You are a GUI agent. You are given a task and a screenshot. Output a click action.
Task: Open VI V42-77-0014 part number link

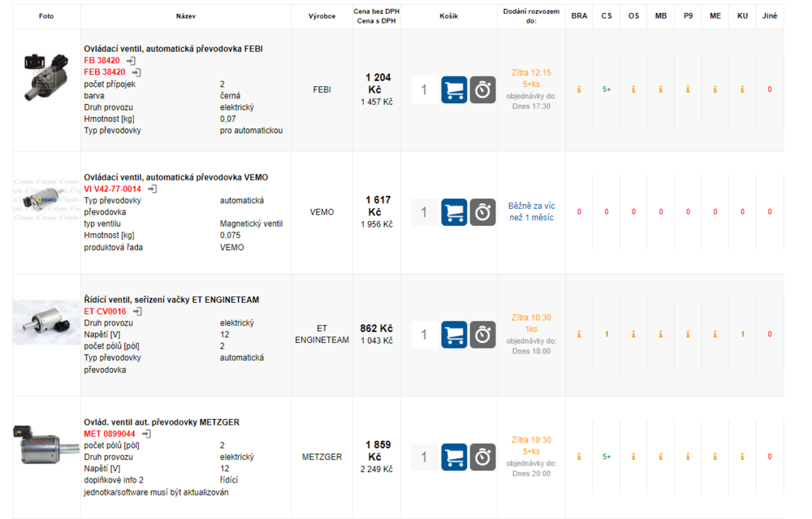pos(112,189)
